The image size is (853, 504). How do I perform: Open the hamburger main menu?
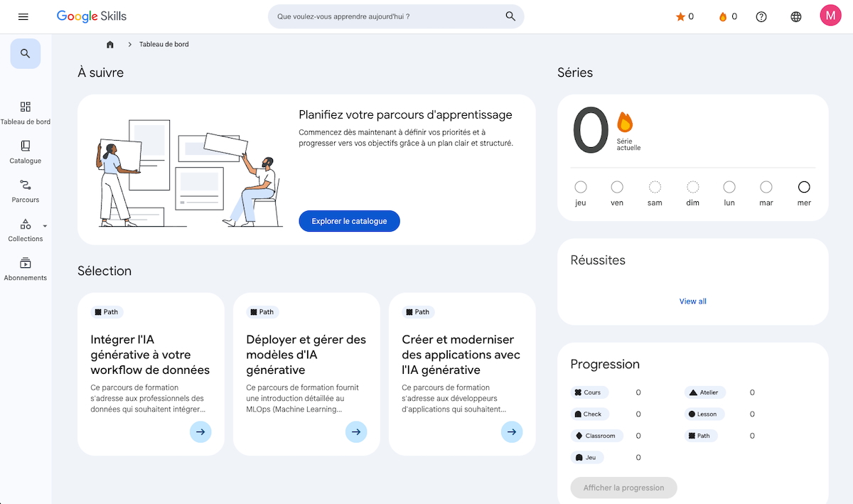[x=23, y=16]
